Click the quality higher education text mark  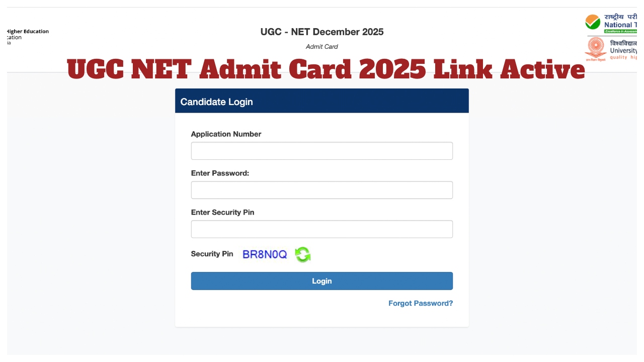pyautogui.click(x=623, y=57)
